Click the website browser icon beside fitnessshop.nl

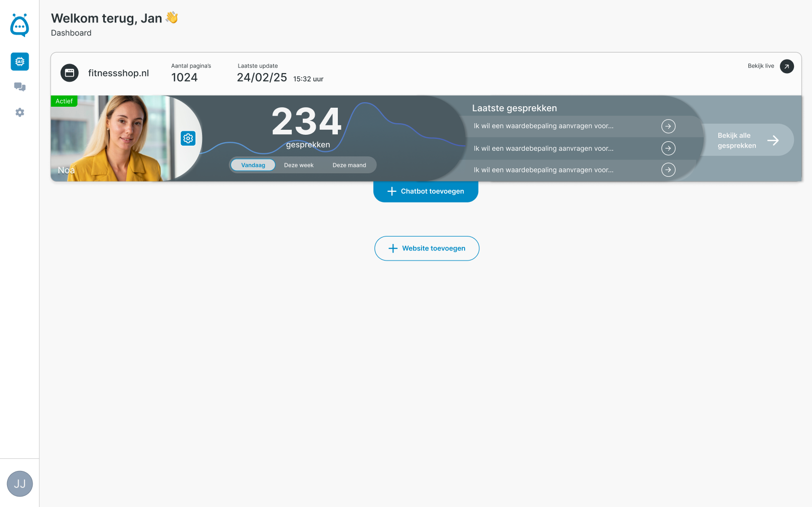(70, 73)
